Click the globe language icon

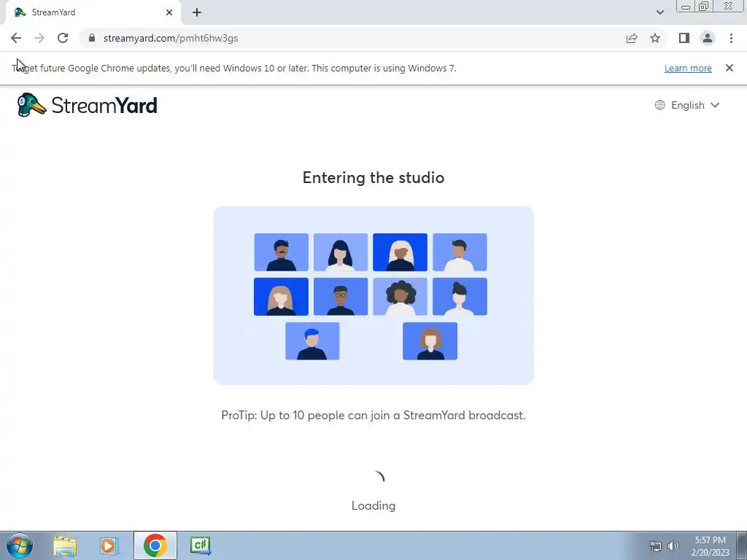[659, 105]
